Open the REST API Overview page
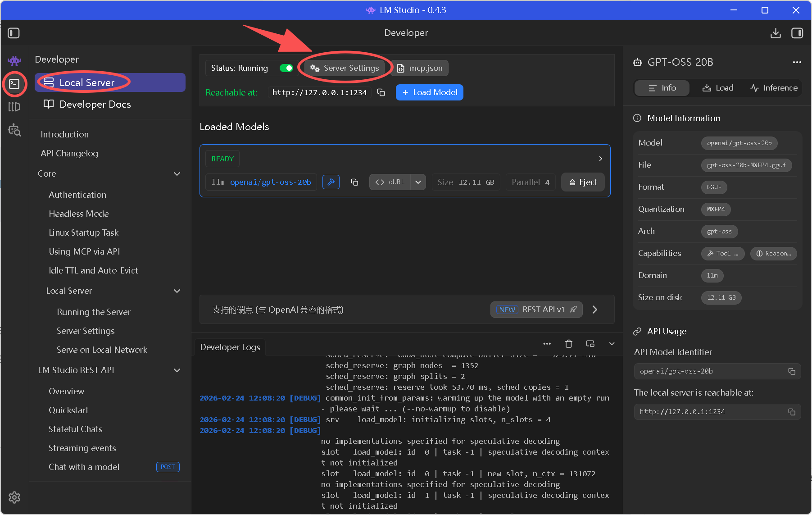The height and width of the screenshot is (515, 812). (x=66, y=391)
